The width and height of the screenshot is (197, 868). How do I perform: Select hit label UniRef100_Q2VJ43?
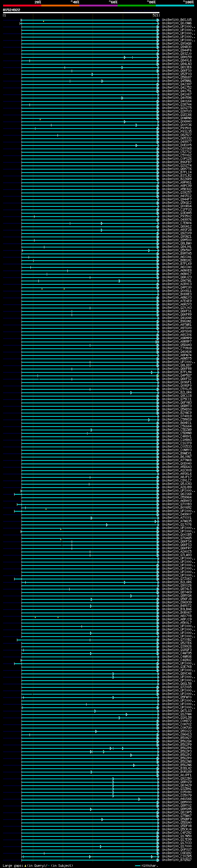(176, 308)
